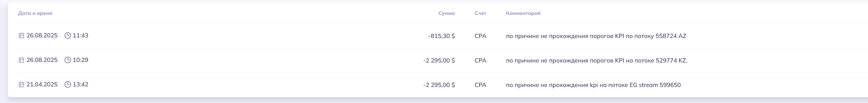This screenshot has height=103, width=868.
Task: Select the -2 295,00 $ amount at 10:29
Action: tap(439, 61)
